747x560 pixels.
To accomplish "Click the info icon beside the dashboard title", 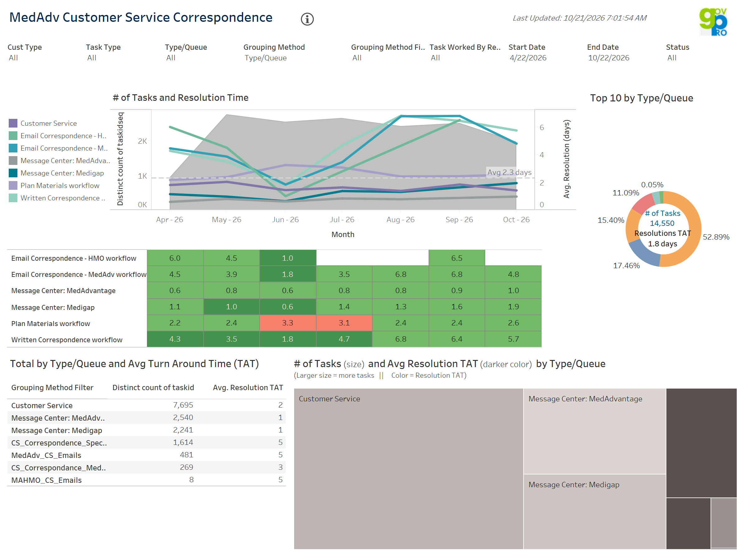I will pyautogui.click(x=307, y=19).
